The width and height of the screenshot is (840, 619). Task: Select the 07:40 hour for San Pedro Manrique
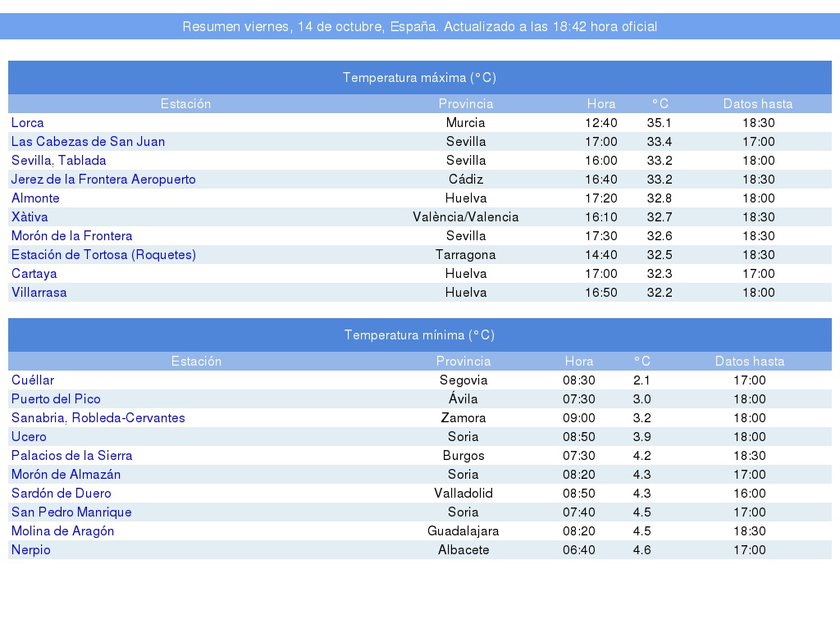coord(579,512)
